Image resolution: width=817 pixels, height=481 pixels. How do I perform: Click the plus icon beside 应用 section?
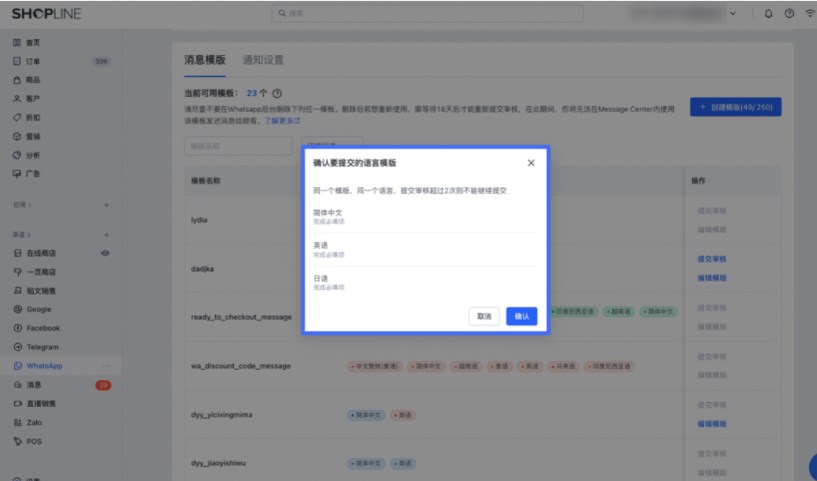click(106, 205)
